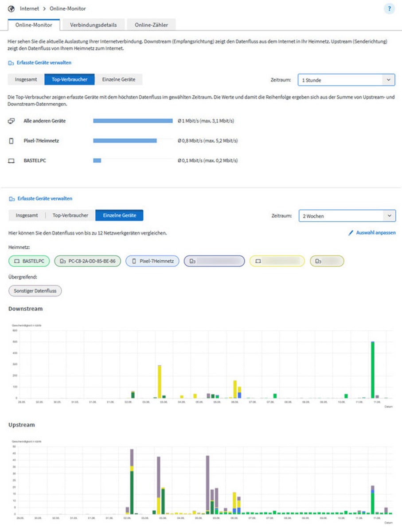Select Insgesamt in the upper view selector
402x532 pixels.
[x=26, y=80]
